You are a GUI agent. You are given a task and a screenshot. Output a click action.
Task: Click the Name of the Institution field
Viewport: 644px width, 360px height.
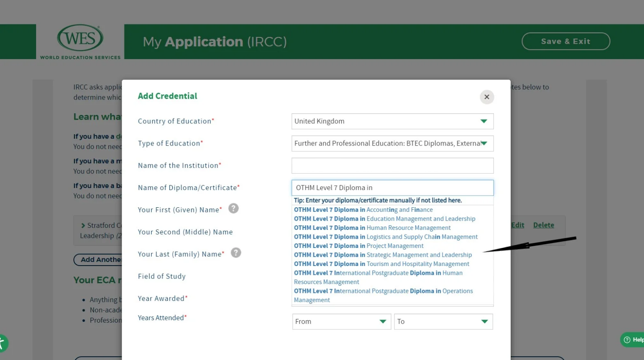392,166
